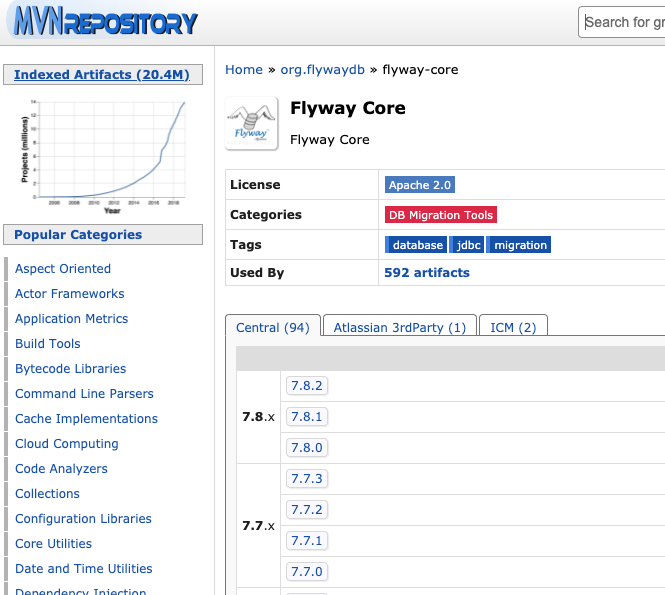Select the jdbc tag
This screenshot has width=665, height=595.
pyautogui.click(x=467, y=245)
